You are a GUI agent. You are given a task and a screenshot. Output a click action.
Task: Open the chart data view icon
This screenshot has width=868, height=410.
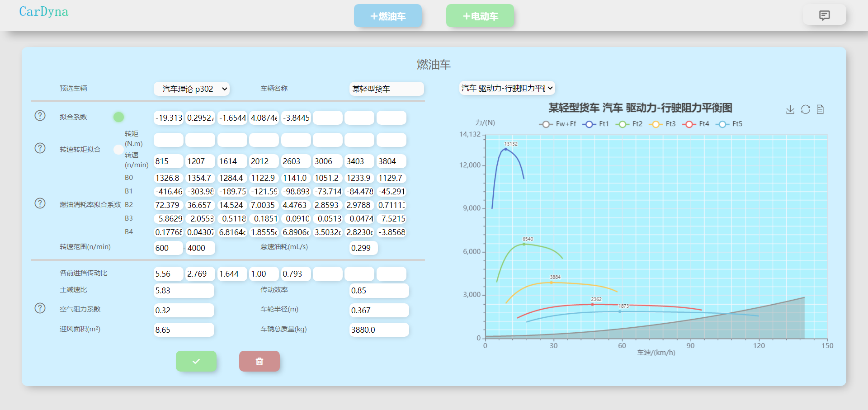821,109
